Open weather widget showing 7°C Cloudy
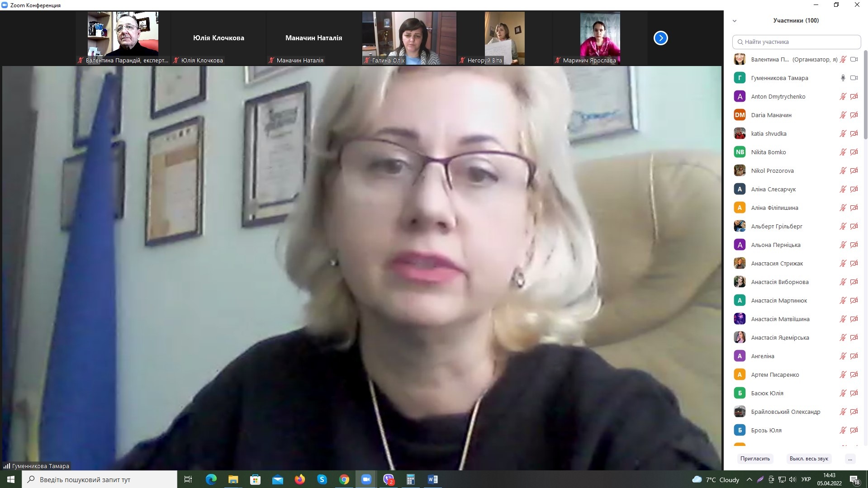Image resolution: width=868 pixels, height=488 pixels. coord(716,479)
